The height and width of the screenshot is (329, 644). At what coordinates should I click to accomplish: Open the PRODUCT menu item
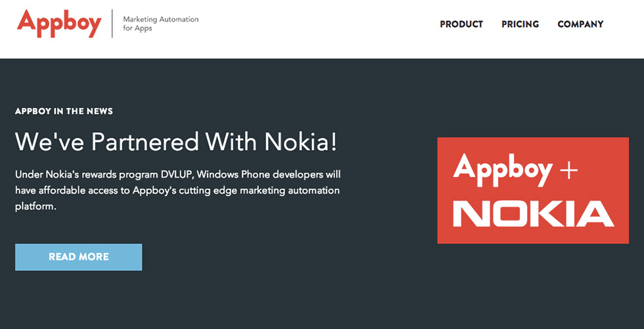(x=461, y=24)
